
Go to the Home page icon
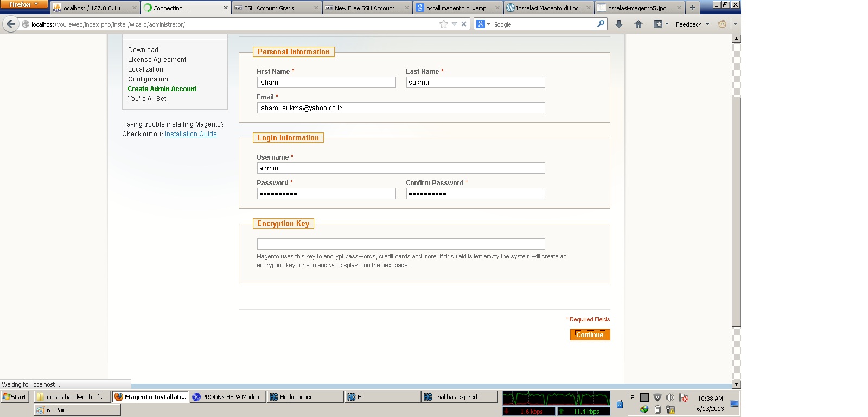coord(639,24)
